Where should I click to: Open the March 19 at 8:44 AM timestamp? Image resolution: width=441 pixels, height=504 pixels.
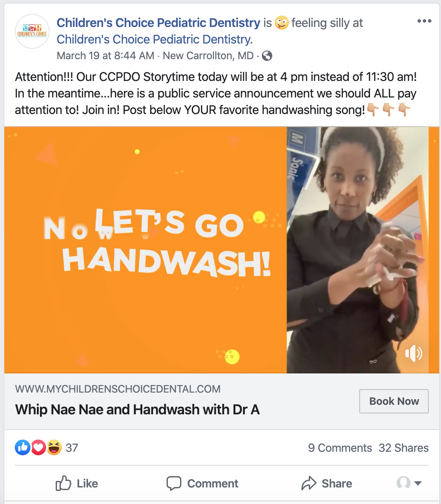105,56
